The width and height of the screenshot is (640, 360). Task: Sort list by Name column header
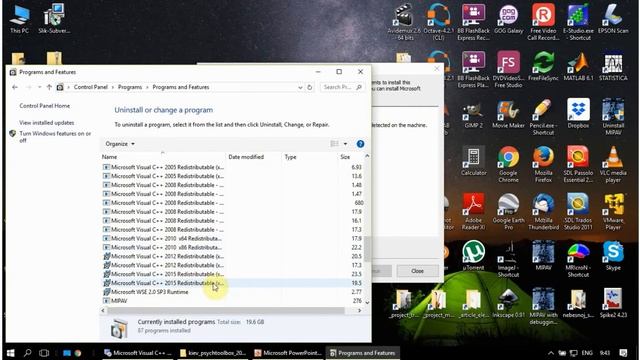pyautogui.click(x=162, y=157)
